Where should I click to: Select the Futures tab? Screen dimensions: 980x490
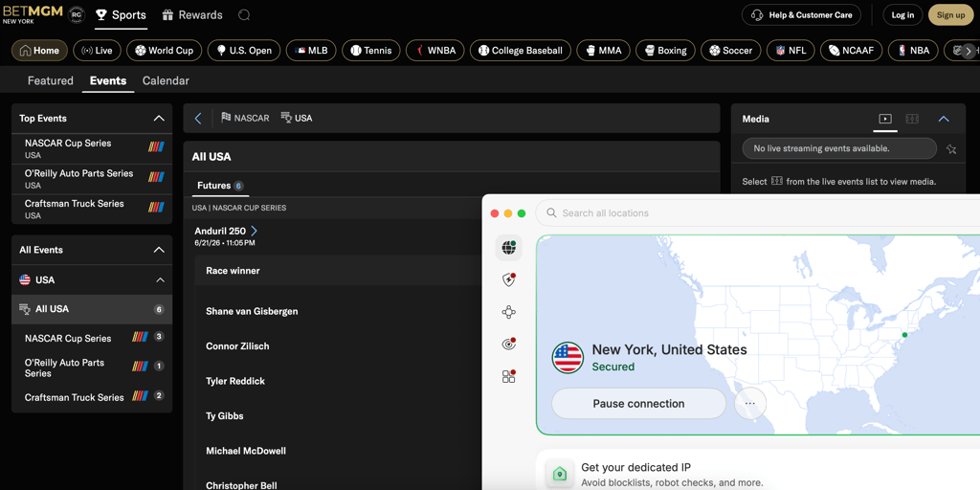tap(220, 186)
